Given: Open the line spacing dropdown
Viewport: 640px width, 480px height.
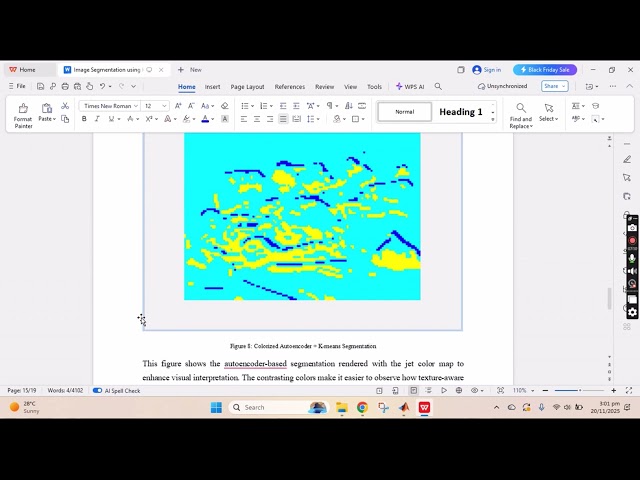Looking at the screenshot, I should pos(318,119).
